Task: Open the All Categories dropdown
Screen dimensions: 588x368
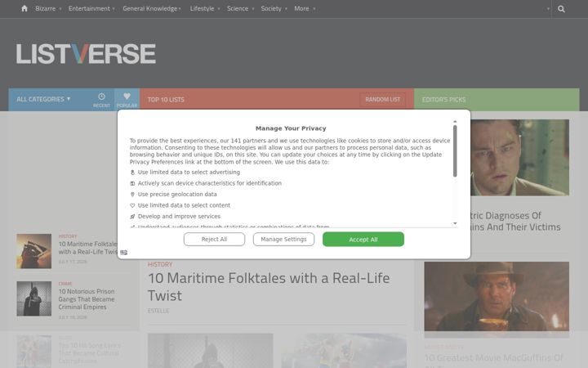Action: (43, 99)
